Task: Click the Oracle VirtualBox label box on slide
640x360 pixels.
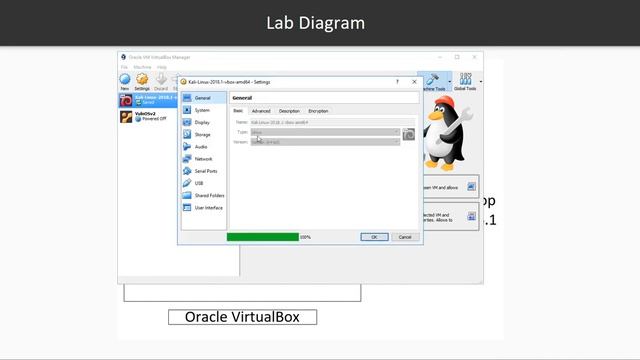Action: pos(242,317)
